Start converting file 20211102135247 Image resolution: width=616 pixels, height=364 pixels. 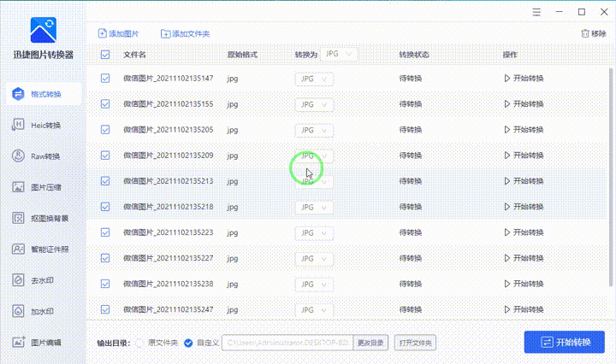524,309
